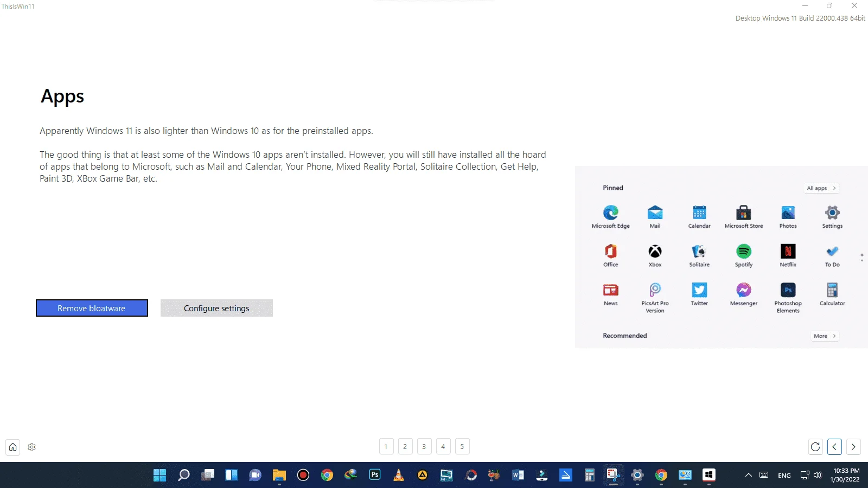Open the Windows Start button
Screen dimensions: 868x488
(160, 475)
